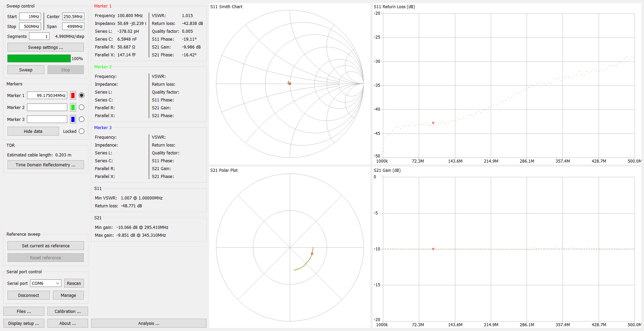Open the Display setup dialog

click(24, 323)
